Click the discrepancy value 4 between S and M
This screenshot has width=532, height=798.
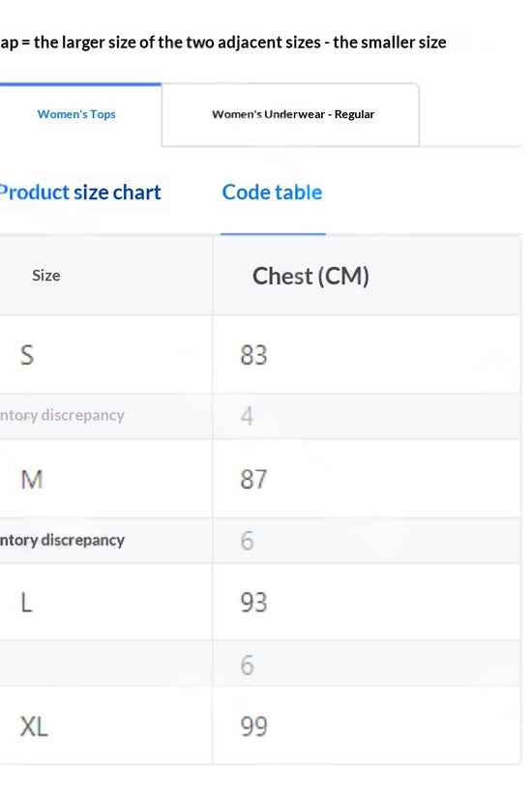point(247,416)
